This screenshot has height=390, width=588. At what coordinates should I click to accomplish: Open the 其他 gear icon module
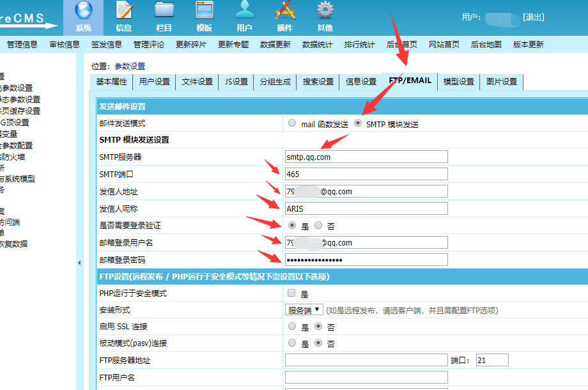(x=325, y=17)
